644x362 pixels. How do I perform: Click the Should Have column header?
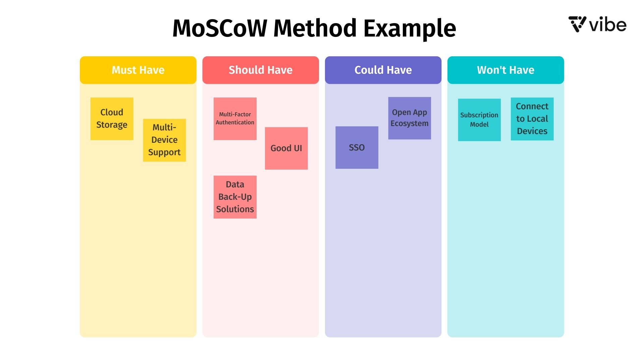(261, 70)
